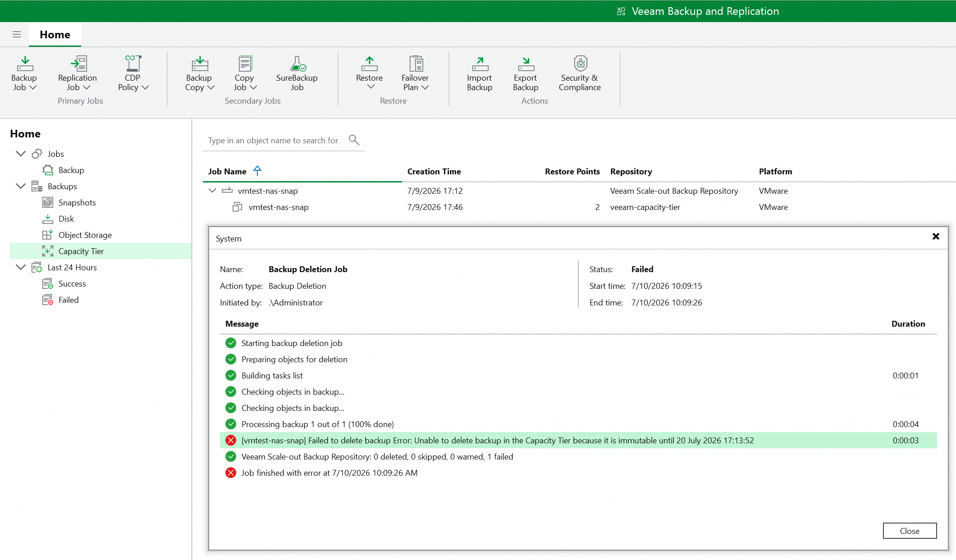Screen dimensions: 956x560
Task: Collapse the vmtest-nas-snap parent row
Action: pos(212,191)
